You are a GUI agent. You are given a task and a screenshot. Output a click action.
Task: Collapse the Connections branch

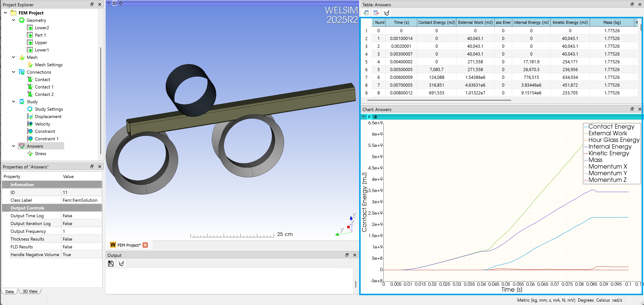click(x=14, y=72)
